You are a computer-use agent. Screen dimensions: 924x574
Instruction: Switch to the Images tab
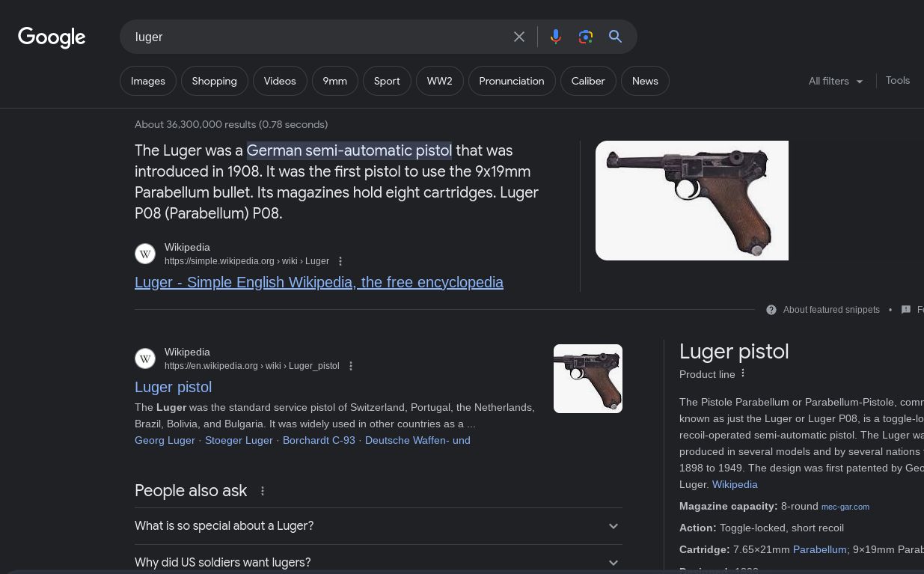click(148, 81)
